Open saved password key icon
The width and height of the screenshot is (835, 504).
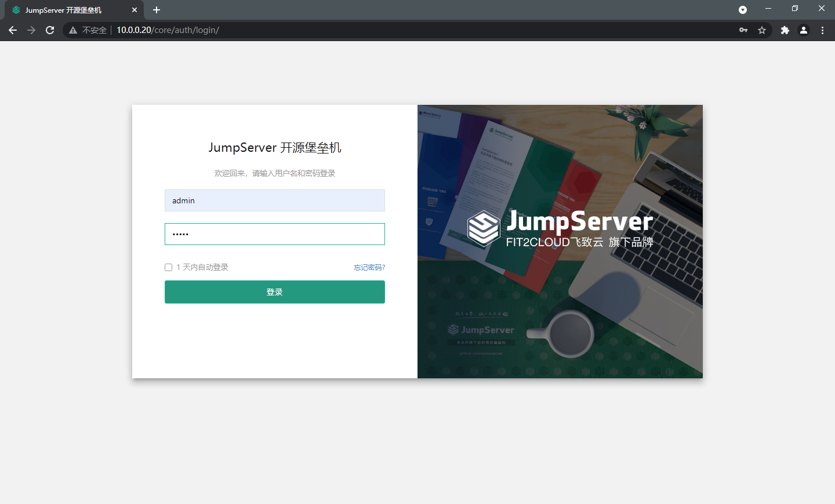tap(743, 30)
